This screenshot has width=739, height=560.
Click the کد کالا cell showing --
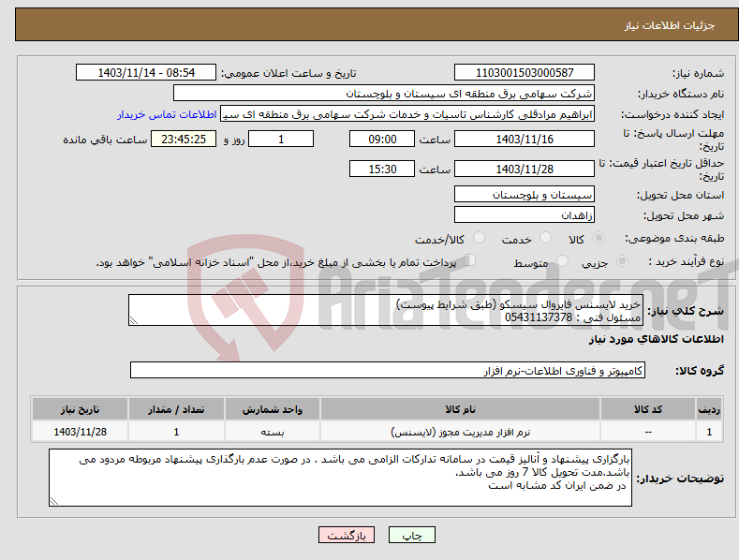(648, 432)
